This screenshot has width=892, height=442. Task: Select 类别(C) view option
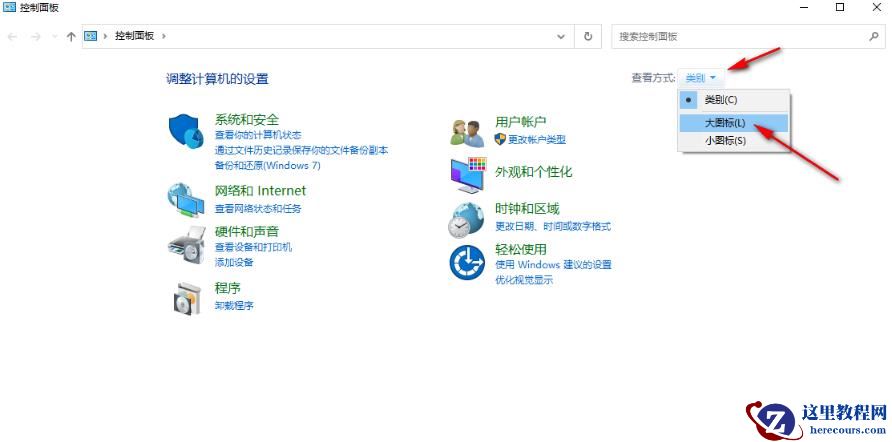pyautogui.click(x=733, y=100)
